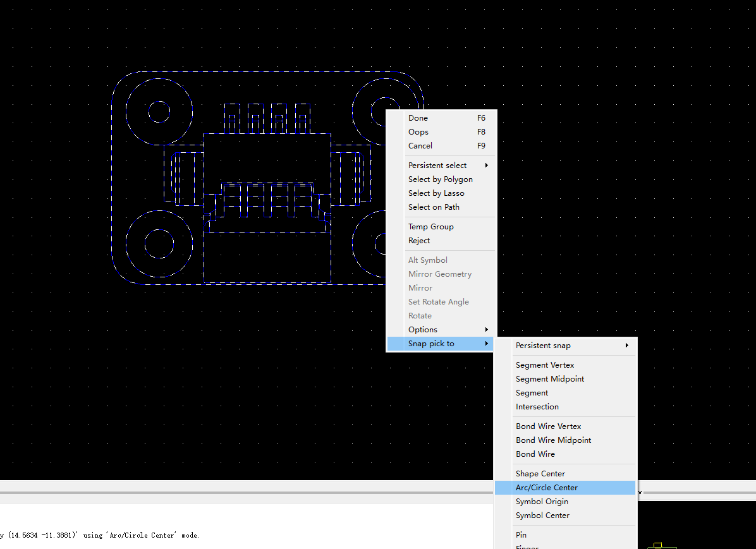
Task: Choose Done in the context menu
Action: tap(441, 118)
